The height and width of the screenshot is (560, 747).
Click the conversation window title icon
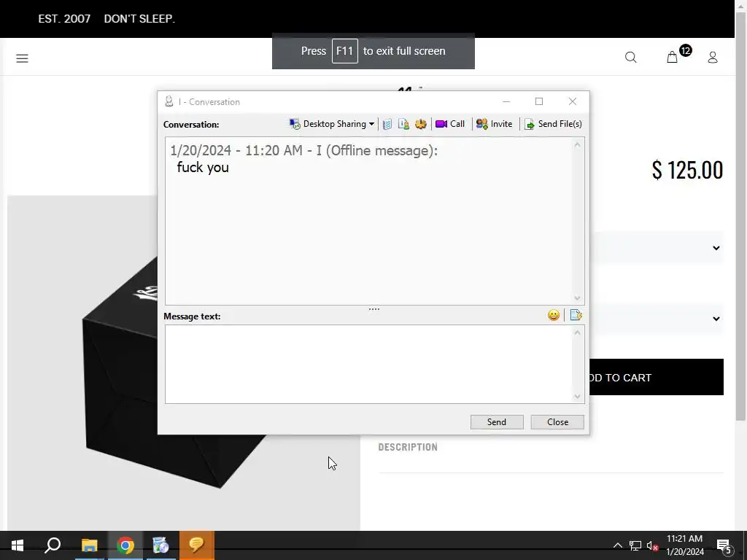[x=169, y=101]
